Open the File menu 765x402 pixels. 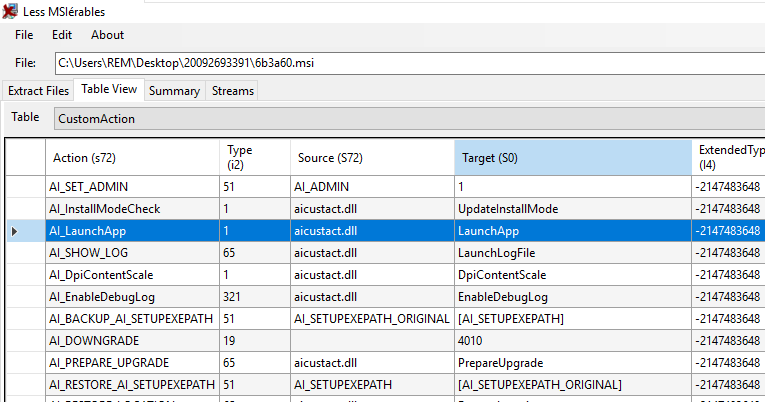[24, 35]
